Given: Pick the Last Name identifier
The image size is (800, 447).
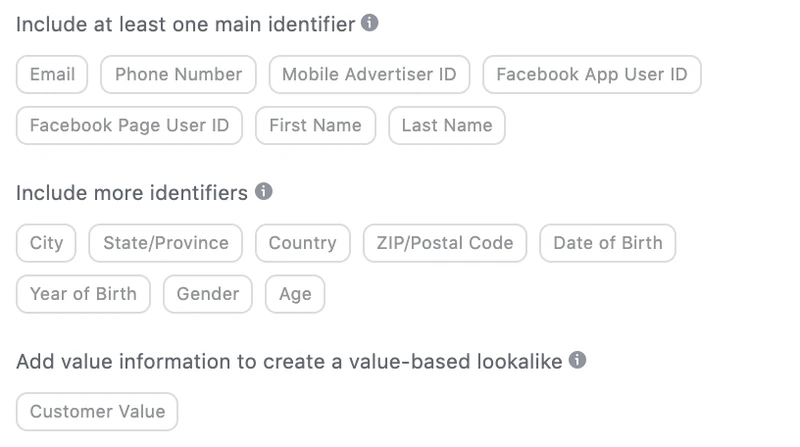Looking at the screenshot, I should [x=447, y=126].
